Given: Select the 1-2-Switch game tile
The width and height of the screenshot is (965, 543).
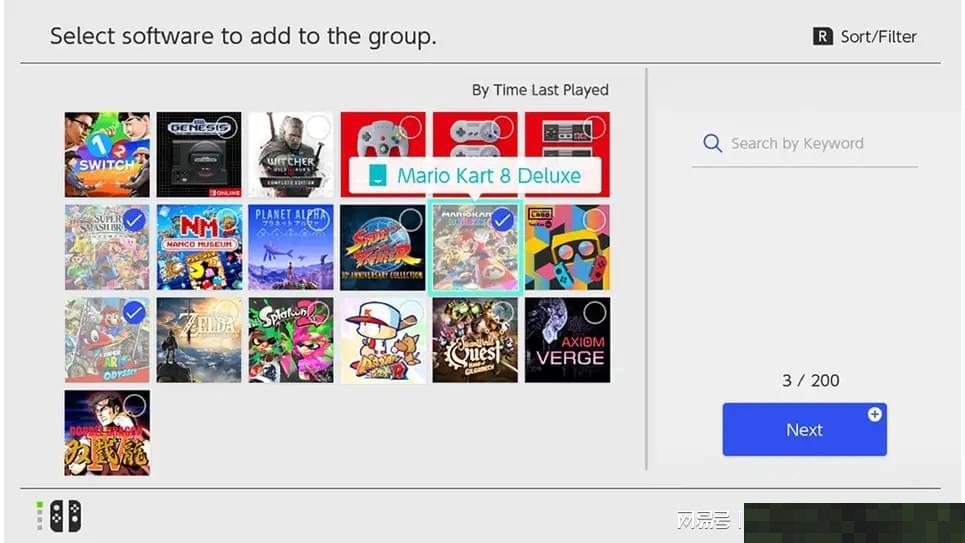Looking at the screenshot, I should (x=107, y=155).
